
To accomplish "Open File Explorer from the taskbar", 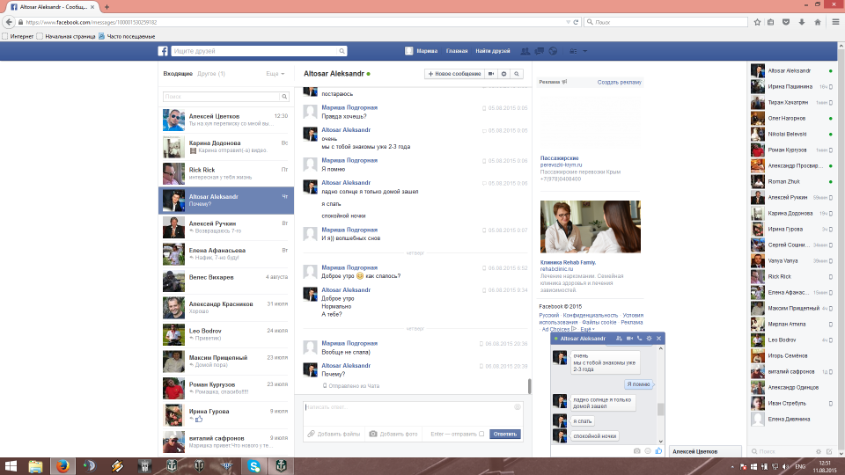I will point(36,466).
